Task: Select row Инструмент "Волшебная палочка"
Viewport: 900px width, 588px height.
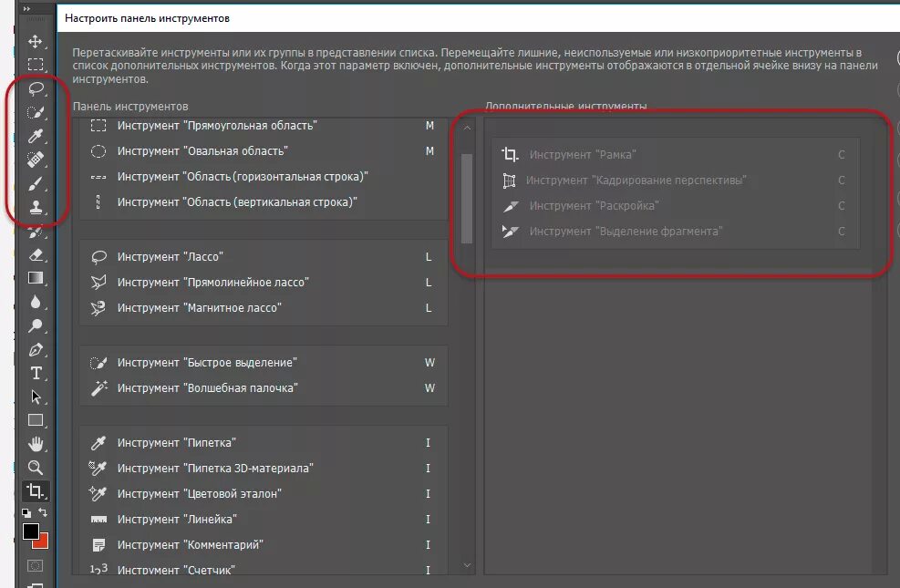Action: click(x=264, y=388)
